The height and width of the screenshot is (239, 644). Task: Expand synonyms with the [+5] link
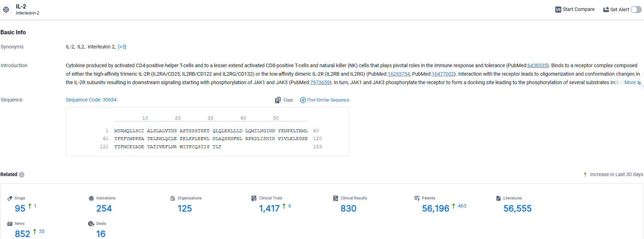click(x=122, y=47)
